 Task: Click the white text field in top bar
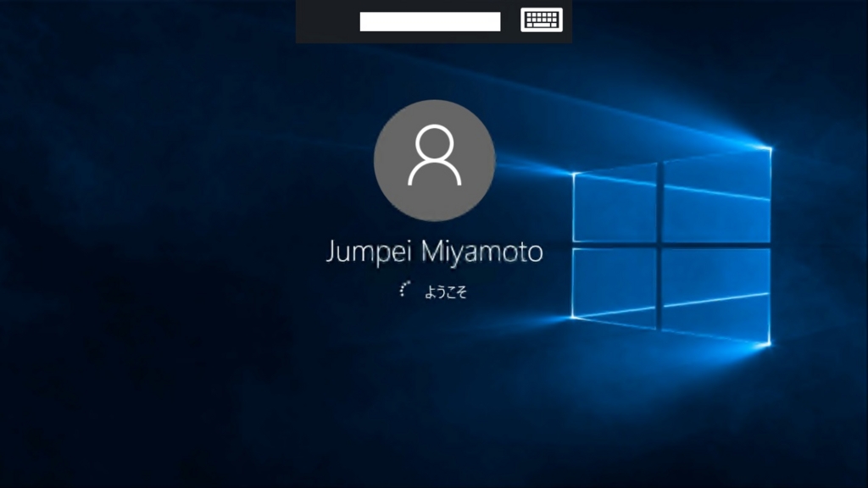tap(430, 22)
